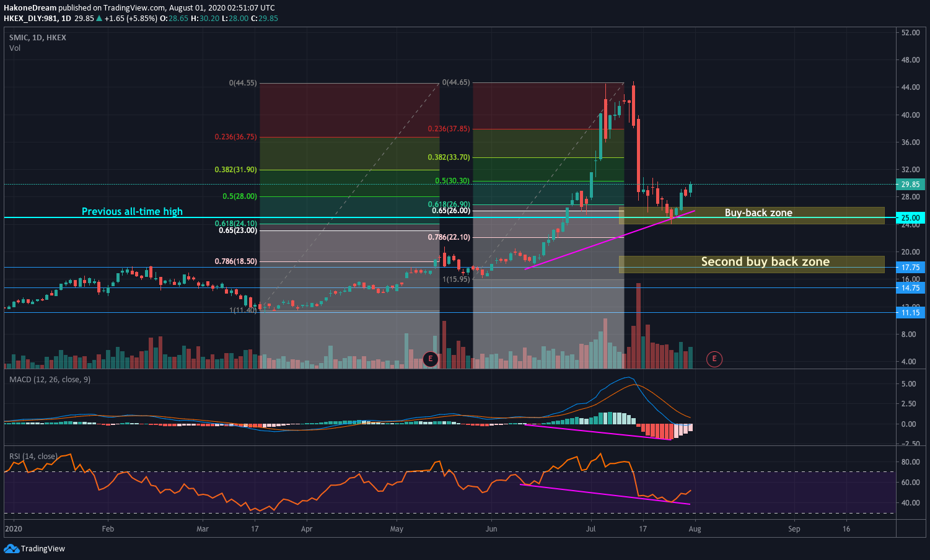
Task: Click the 'Buy-back zone' label
Action: pos(758,212)
